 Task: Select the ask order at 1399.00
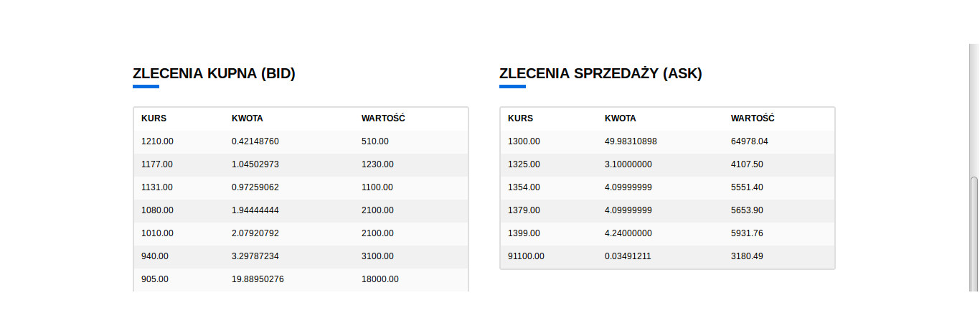(x=667, y=233)
